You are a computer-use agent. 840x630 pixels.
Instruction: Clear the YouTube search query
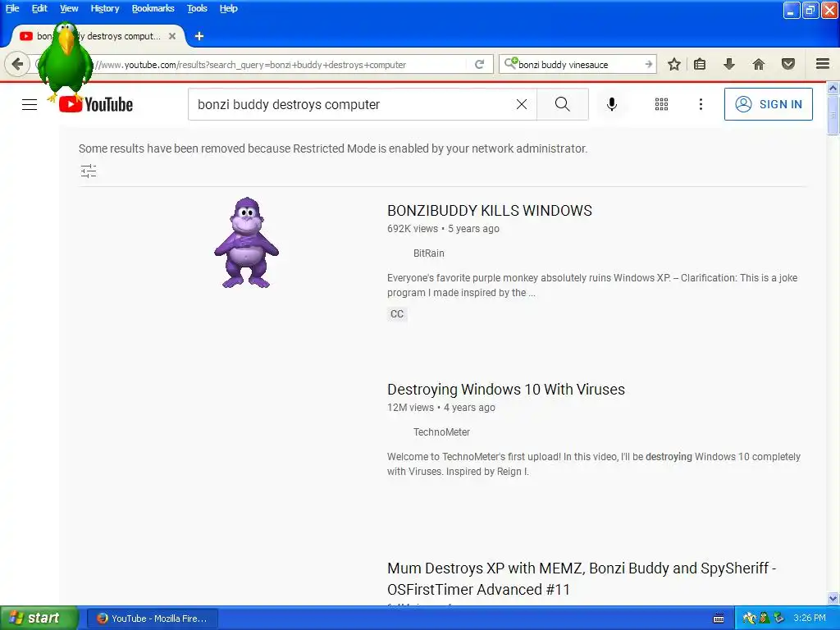coord(521,104)
